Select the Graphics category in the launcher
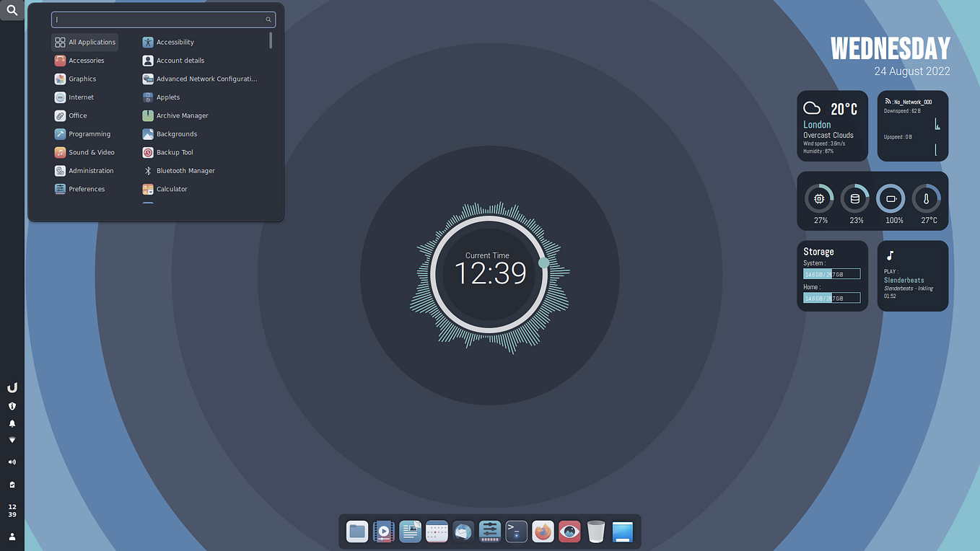The width and height of the screenshot is (980, 551). [82, 79]
